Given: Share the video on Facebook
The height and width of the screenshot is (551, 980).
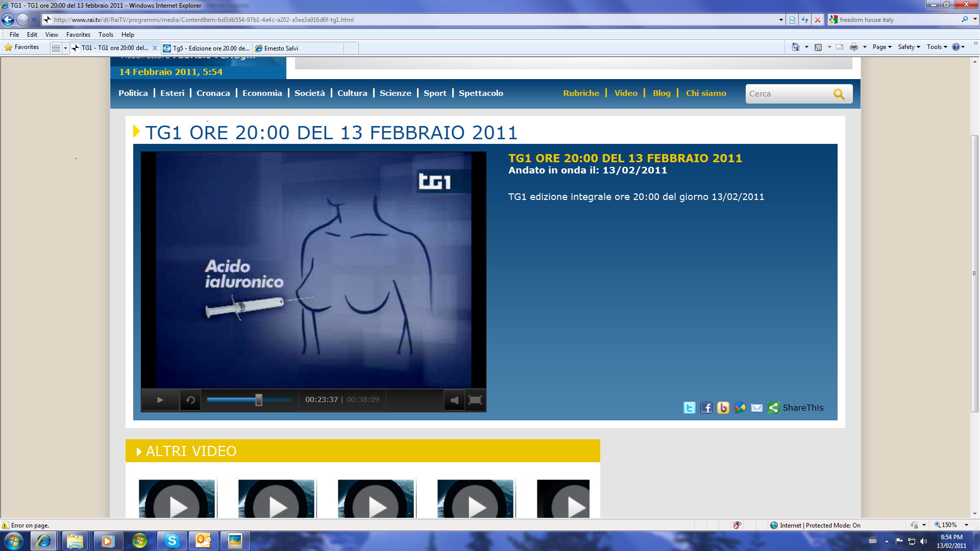Looking at the screenshot, I should point(706,408).
